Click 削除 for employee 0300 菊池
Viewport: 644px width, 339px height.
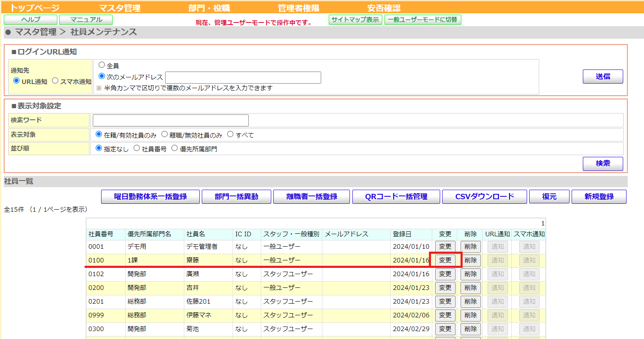click(471, 329)
